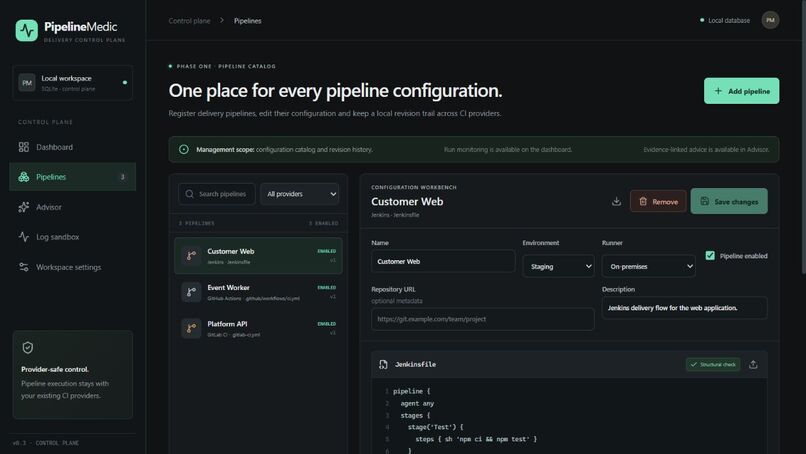This screenshot has width=806, height=454.
Task: Open the Environment Staging dropdown
Action: 558,266
